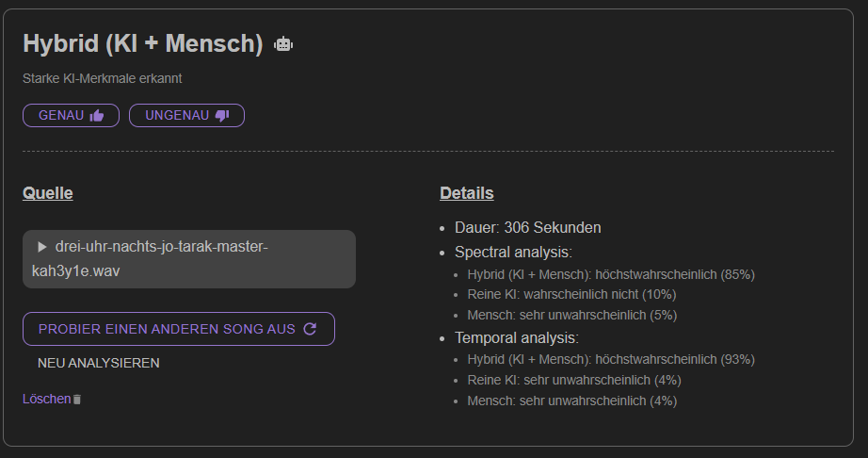Click the Hybrid 93% temporal result line
The image size is (868, 458).
point(611,359)
